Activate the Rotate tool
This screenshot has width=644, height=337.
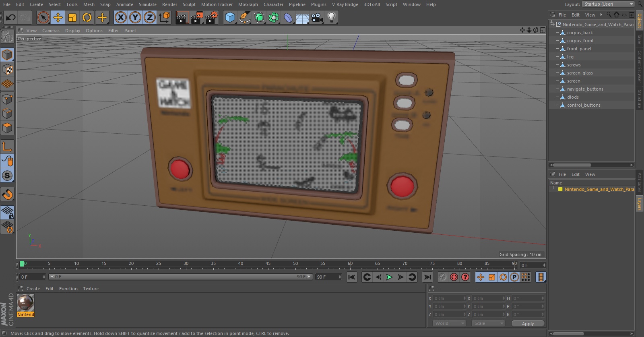tap(87, 17)
